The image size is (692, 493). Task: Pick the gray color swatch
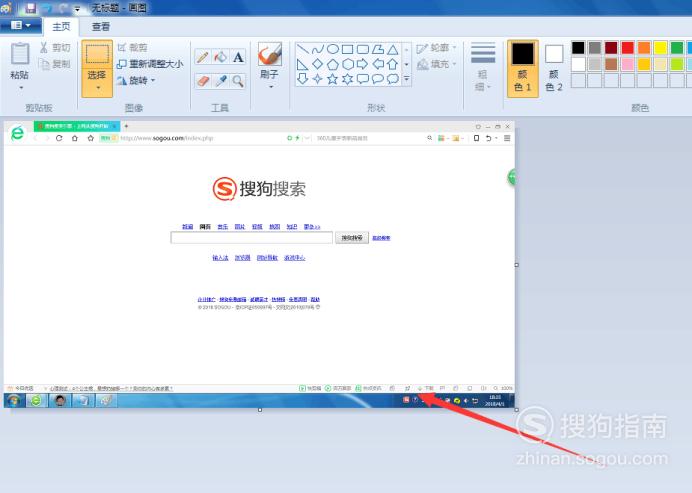pyautogui.click(x=595, y=48)
